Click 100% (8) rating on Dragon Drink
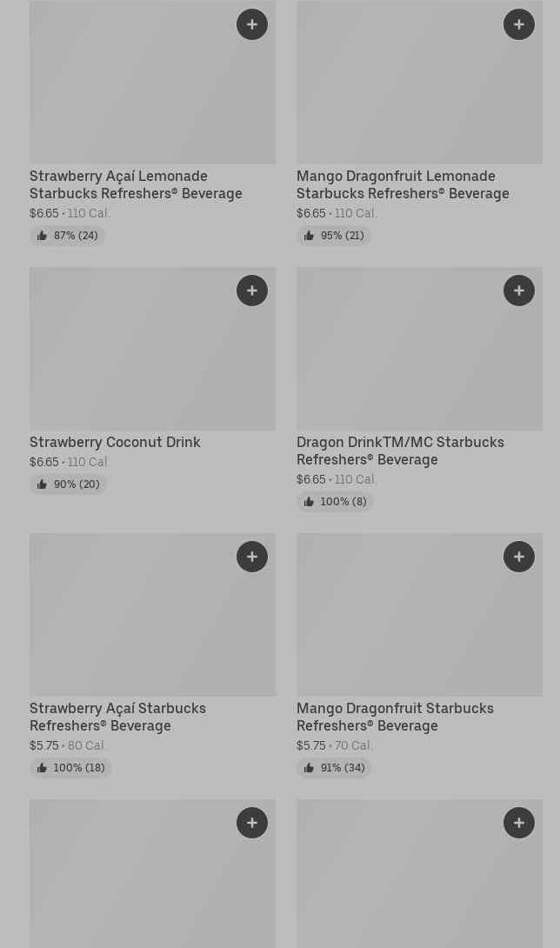This screenshot has width=560, height=948. [x=335, y=502]
